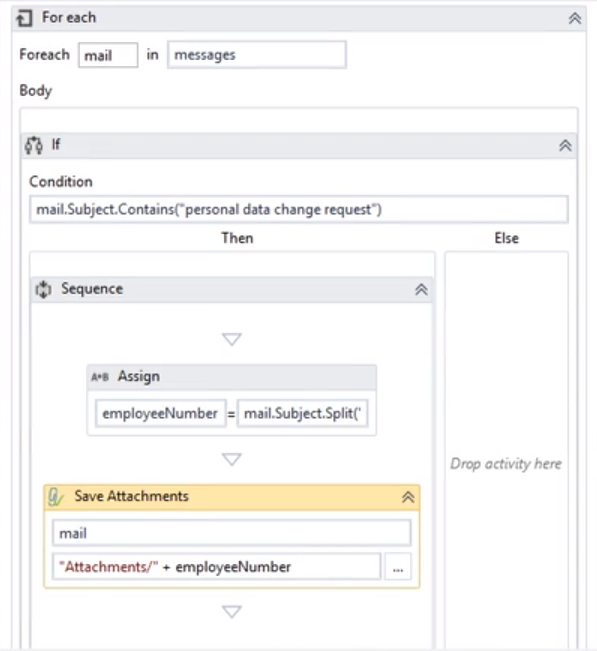The height and width of the screenshot is (651, 597).
Task: Edit the 'messages' collection field
Action: click(x=257, y=54)
